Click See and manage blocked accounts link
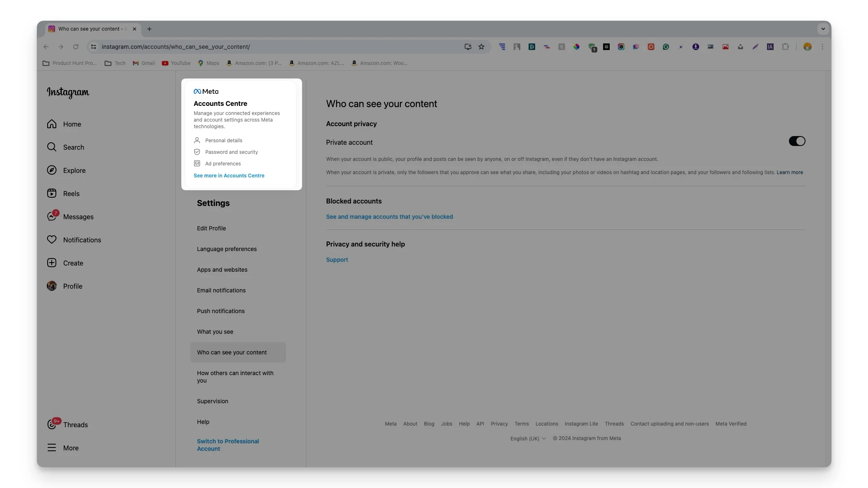Viewport: 868px width, 488px height. tap(389, 216)
